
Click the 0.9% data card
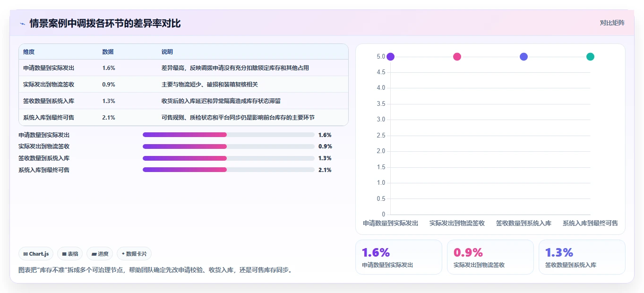coord(490,257)
